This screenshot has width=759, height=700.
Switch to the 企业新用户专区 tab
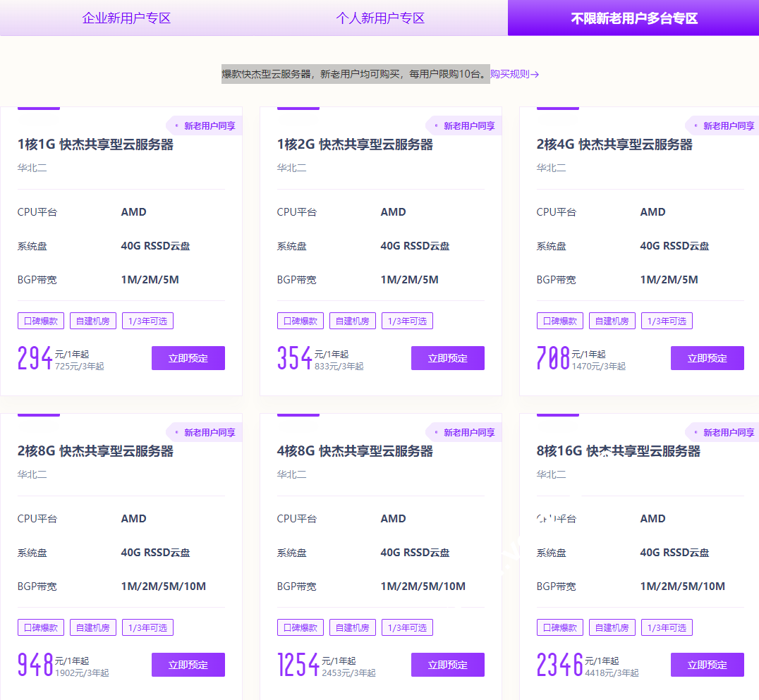[x=126, y=18]
